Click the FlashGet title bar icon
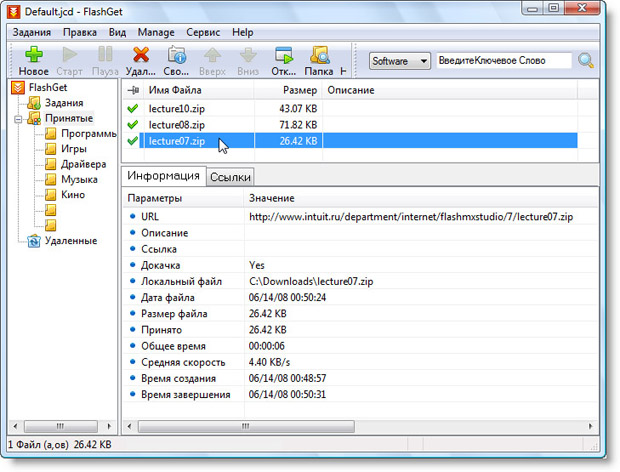Image resolution: width=620 pixels, height=472 pixels. coord(13,11)
